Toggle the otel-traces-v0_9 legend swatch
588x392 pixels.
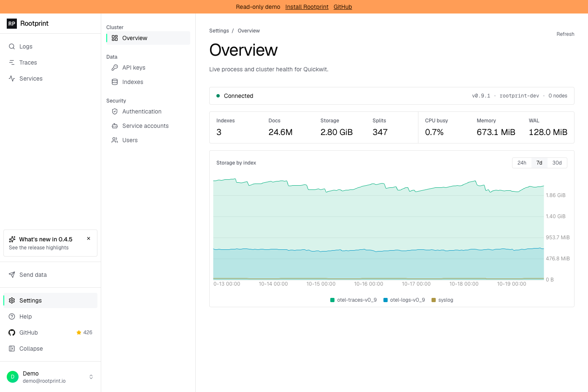[332, 300]
